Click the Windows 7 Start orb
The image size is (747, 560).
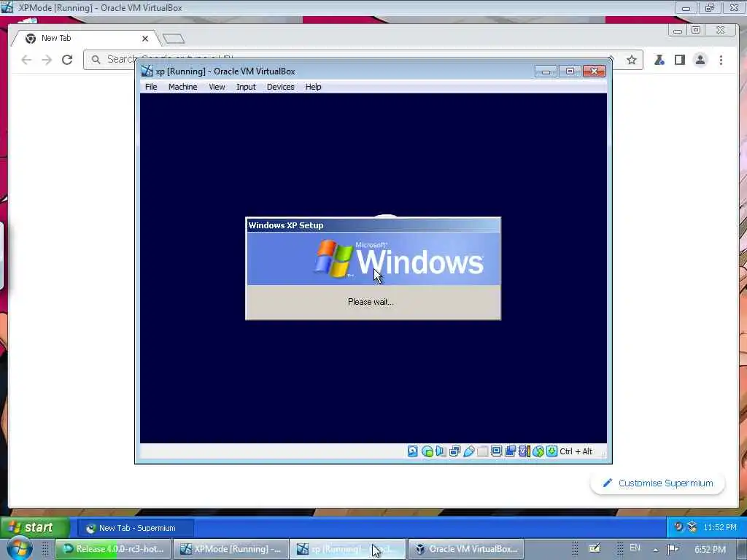click(x=18, y=548)
